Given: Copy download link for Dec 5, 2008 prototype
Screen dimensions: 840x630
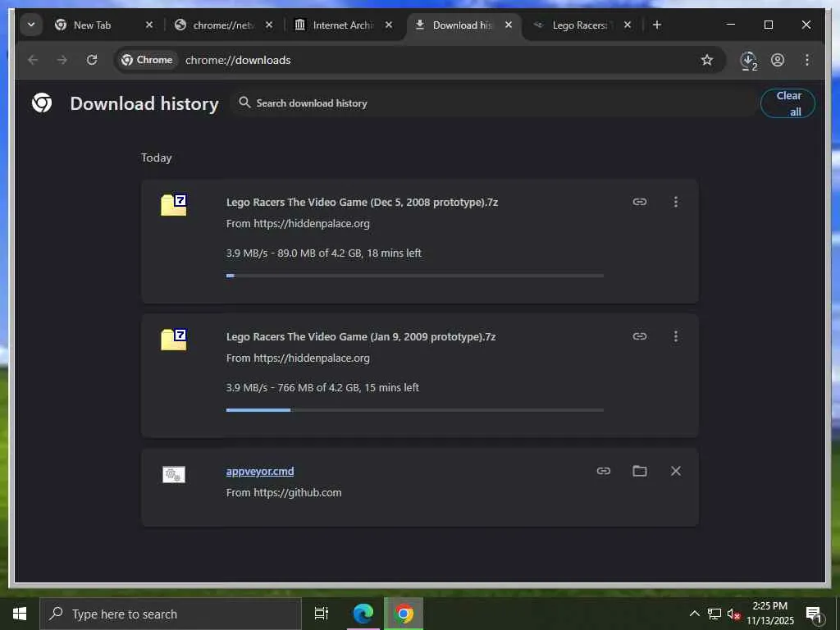Looking at the screenshot, I should [x=640, y=202].
